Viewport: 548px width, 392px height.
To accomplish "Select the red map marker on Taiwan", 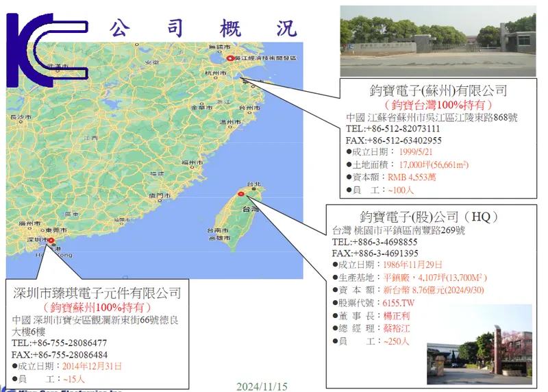I will coord(241,194).
